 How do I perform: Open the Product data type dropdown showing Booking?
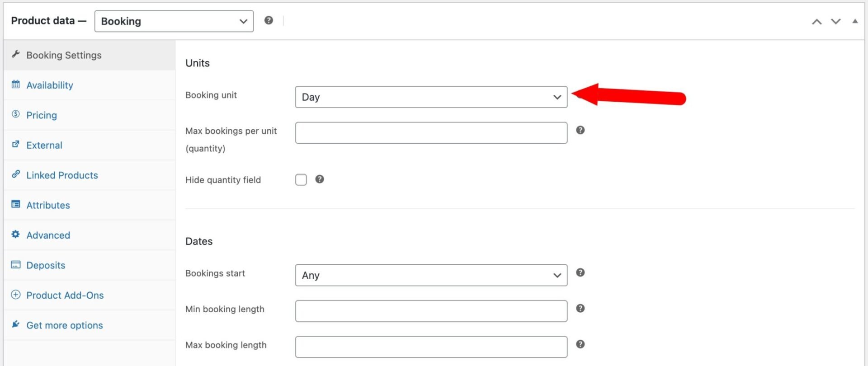point(174,21)
